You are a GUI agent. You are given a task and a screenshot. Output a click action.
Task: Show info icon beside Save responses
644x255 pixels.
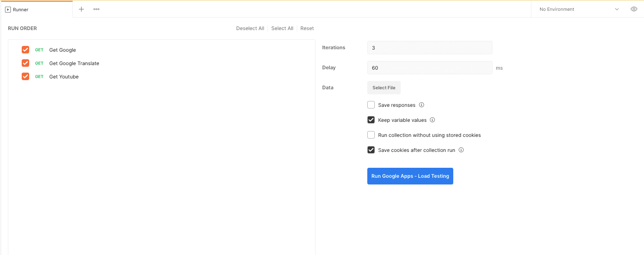coord(422,105)
